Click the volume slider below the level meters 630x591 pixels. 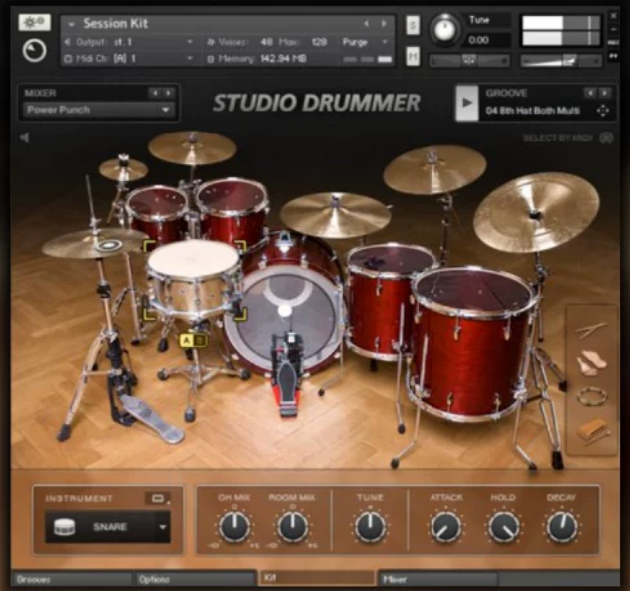click(561, 61)
